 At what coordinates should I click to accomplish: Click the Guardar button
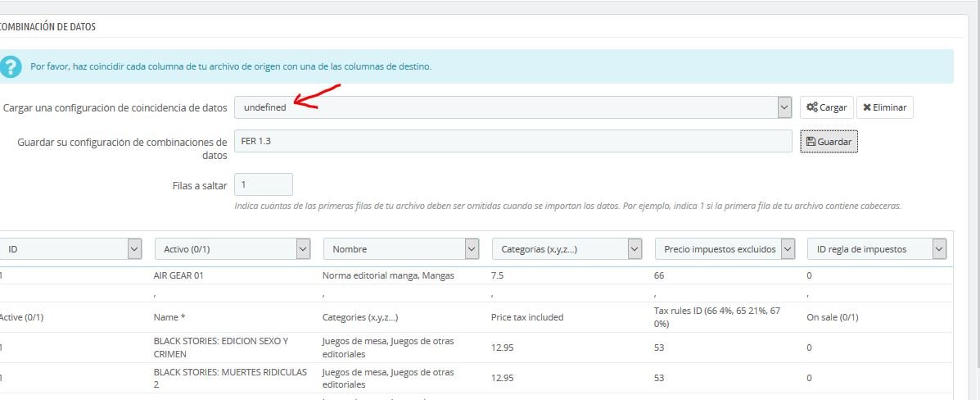(829, 142)
